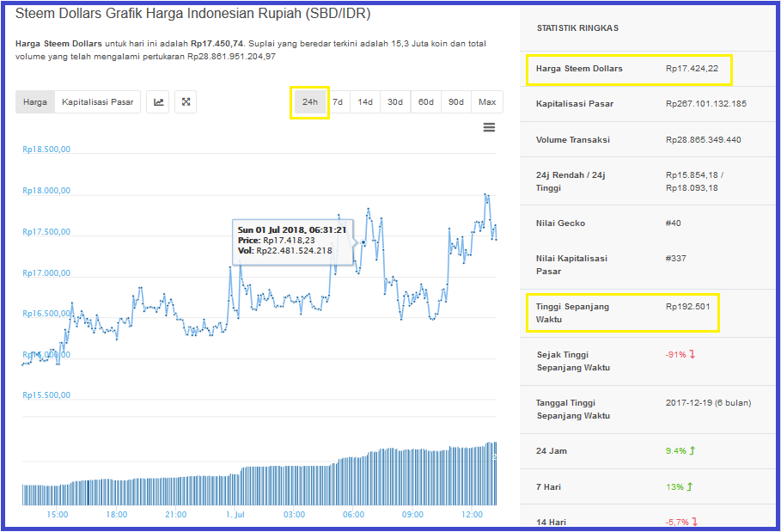Pick the 90d chart range
The width and height of the screenshot is (781, 532).
point(456,102)
